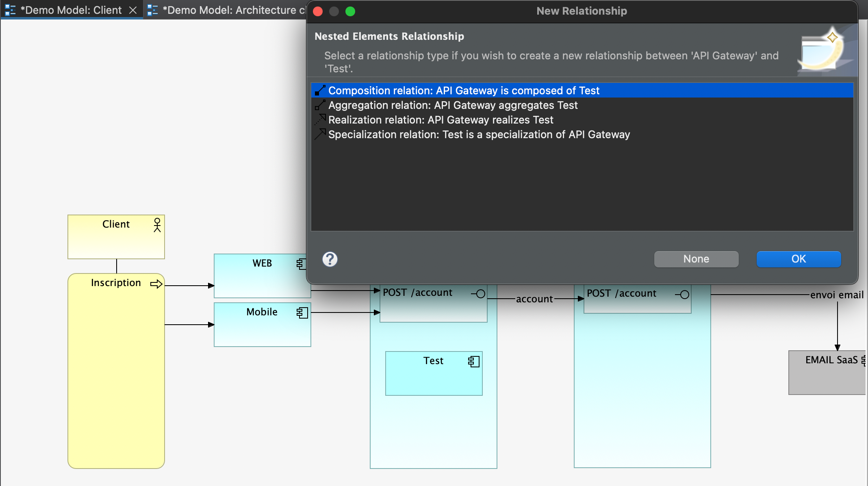Select the Test component element
The image size is (868, 486).
(434, 373)
